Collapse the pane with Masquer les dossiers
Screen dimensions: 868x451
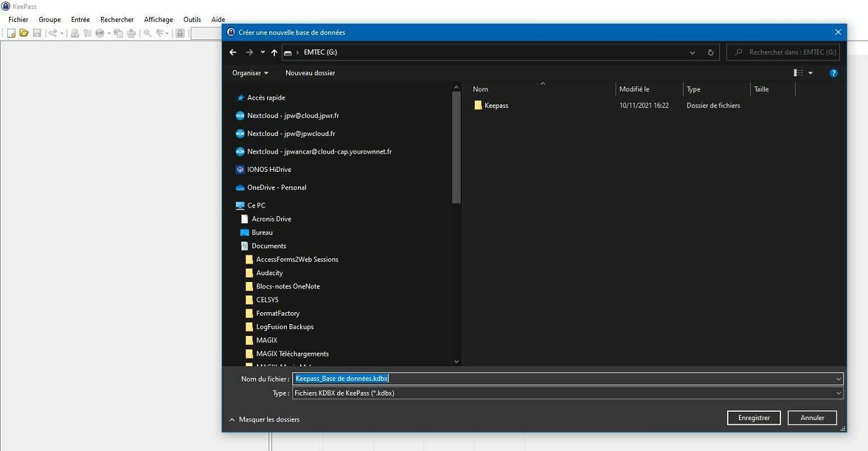pos(264,419)
